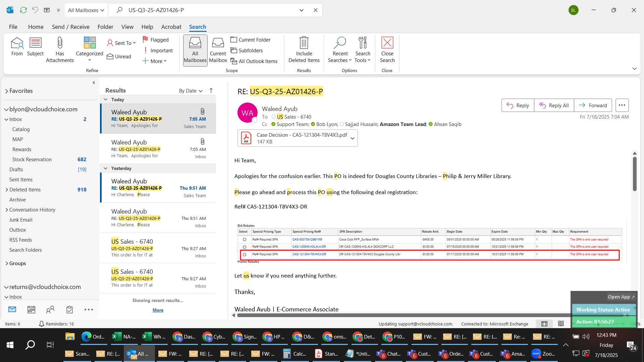Open more navigation options ellipsis

click(x=89, y=310)
